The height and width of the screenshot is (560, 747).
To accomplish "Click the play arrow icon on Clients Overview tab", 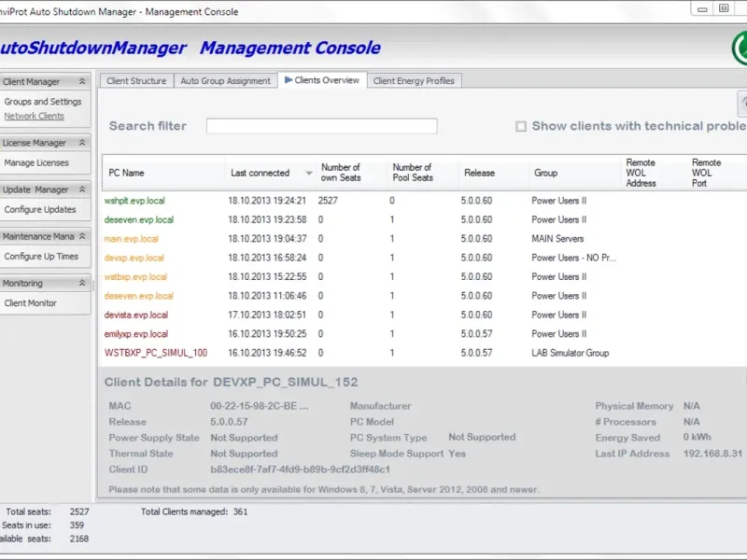I will click(x=289, y=80).
